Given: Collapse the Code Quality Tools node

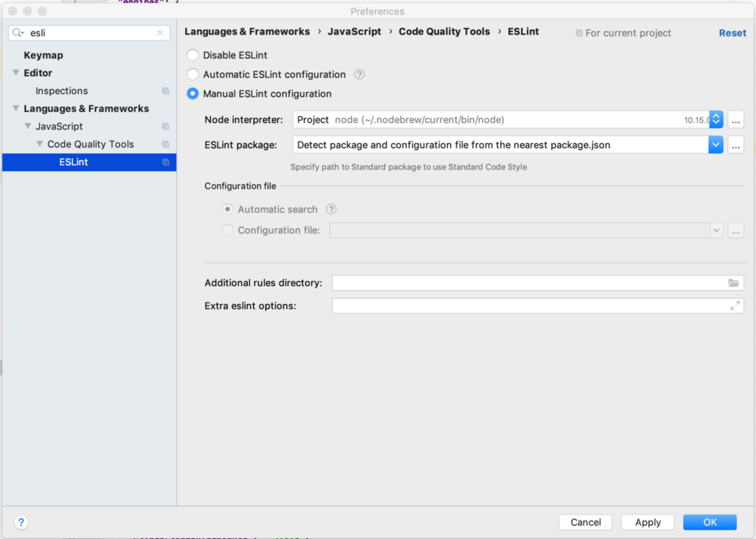Looking at the screenshot, I should [x=40, y=144].
